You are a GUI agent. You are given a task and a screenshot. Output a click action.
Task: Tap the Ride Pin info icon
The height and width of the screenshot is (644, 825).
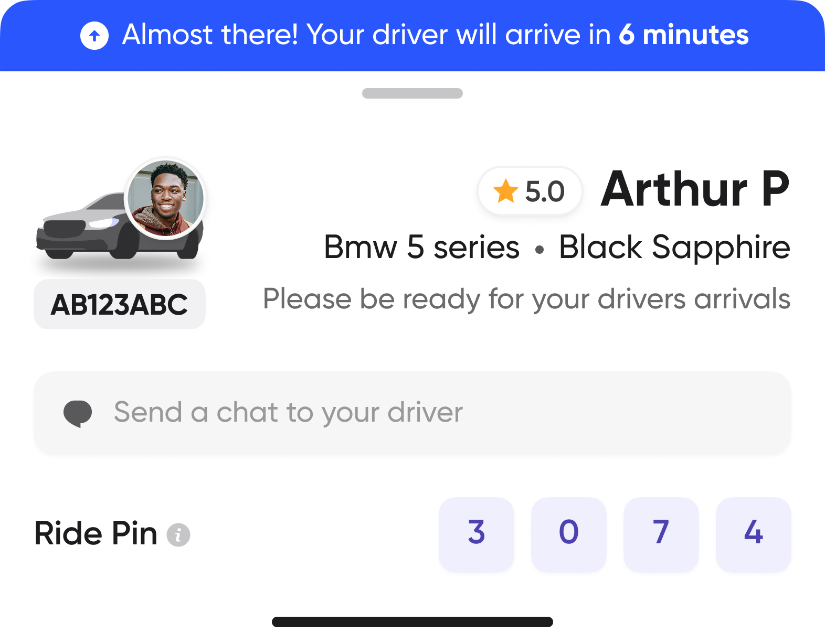click(178, 535)
